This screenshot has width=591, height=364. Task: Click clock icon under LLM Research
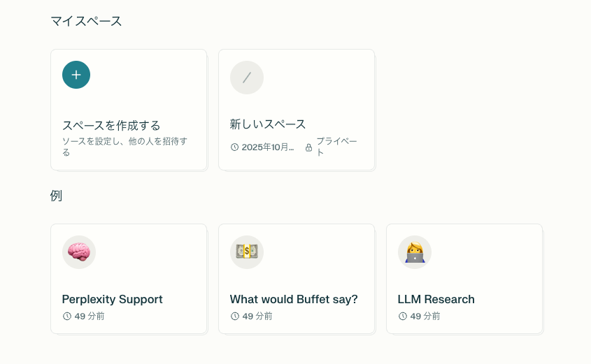(403, 316)
